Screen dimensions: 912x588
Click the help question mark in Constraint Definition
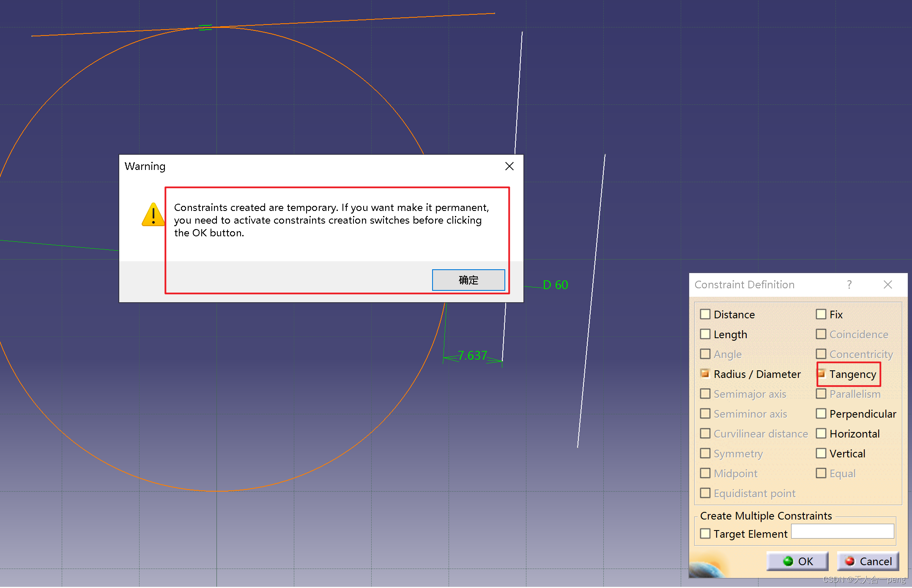pyautogui.click(x=849, y=284)
